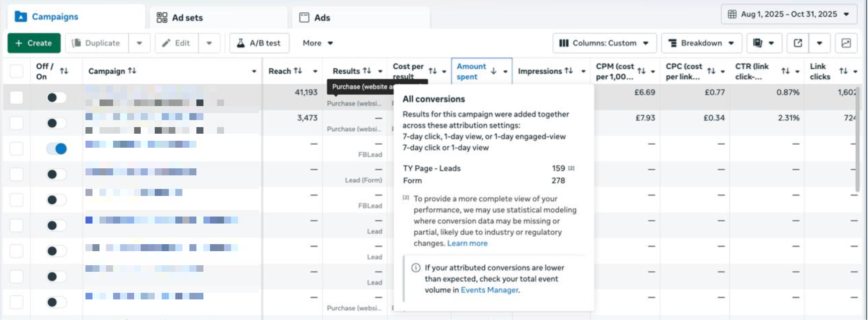
Task: Click the Duplicate button
Action: (96, 43)
